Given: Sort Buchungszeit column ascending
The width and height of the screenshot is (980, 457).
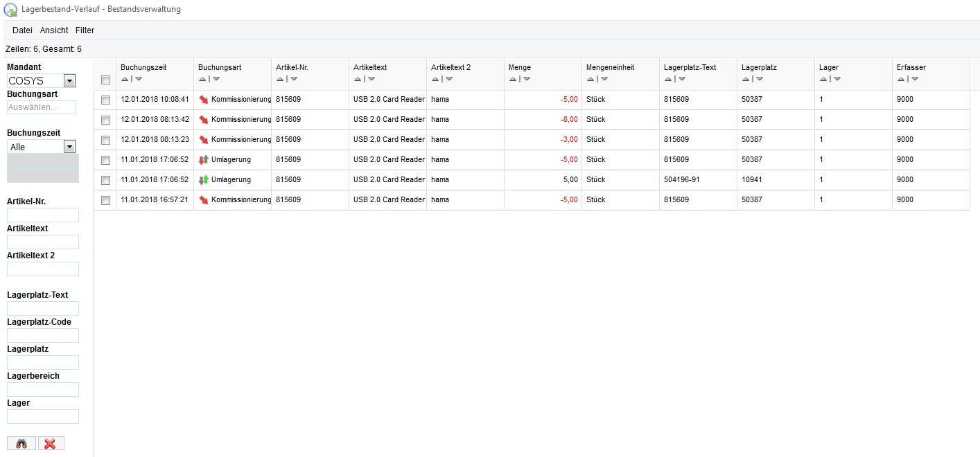Looking at the screenshot, I should [x=125, y=79].
